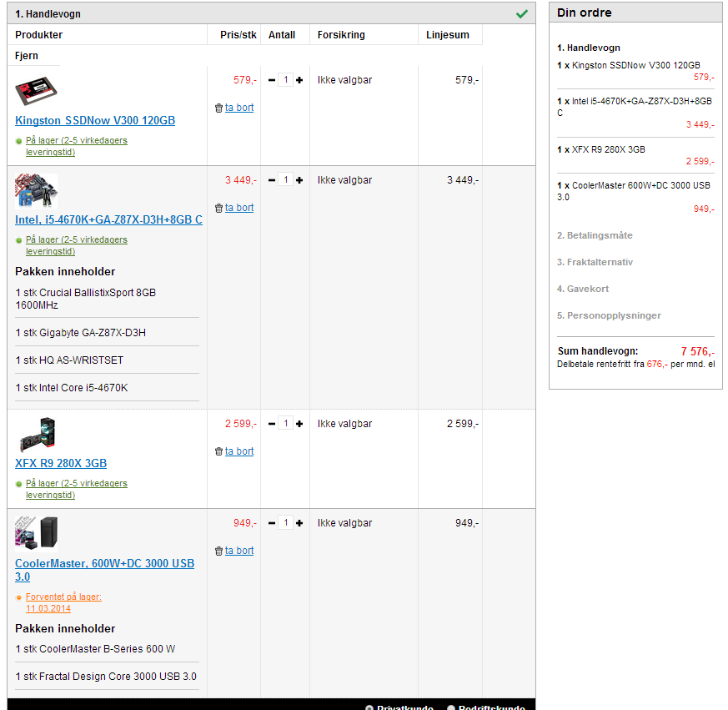
Task: Decrease quantity of Kingston SSDNow V300
Action: (x=272, y=80)
